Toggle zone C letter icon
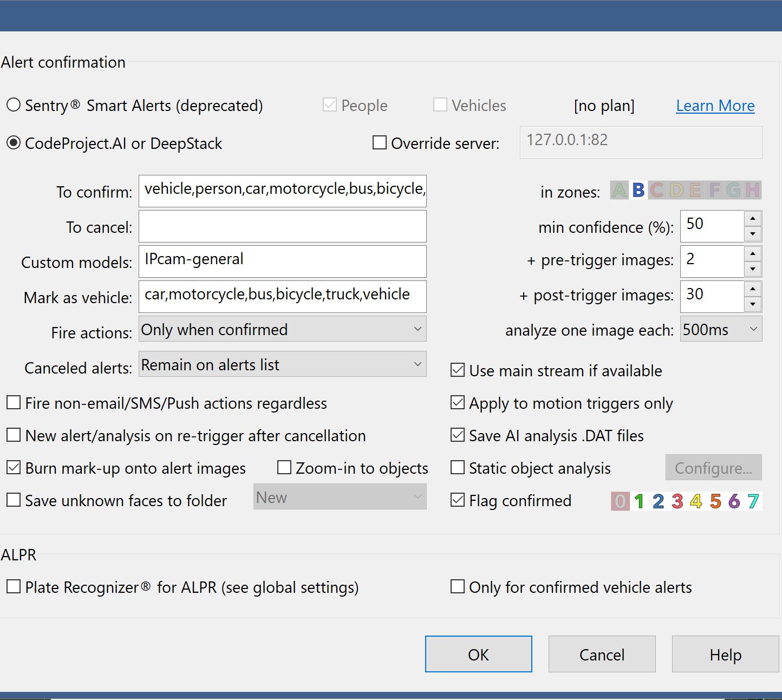Viewport: 782px width, 700px height. (657, 191)
